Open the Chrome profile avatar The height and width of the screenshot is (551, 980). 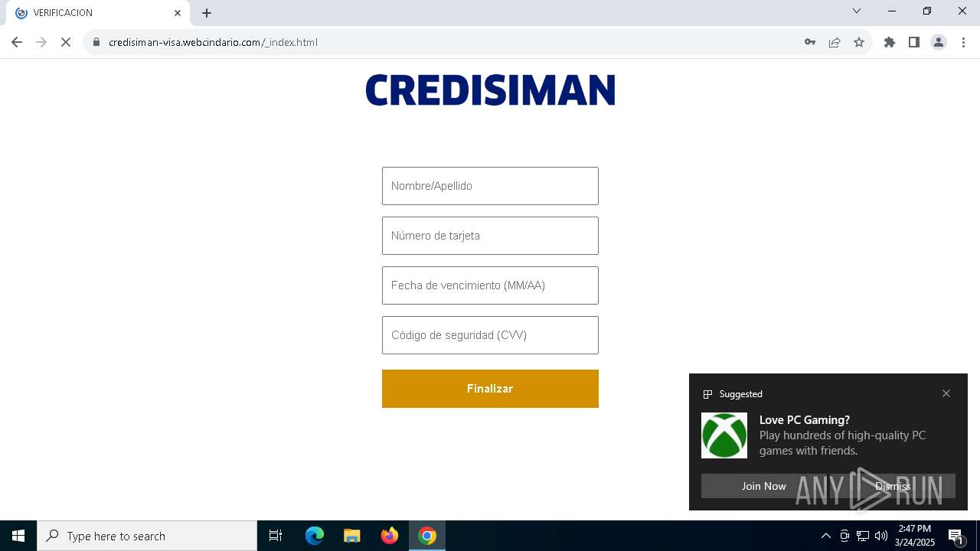939,42
